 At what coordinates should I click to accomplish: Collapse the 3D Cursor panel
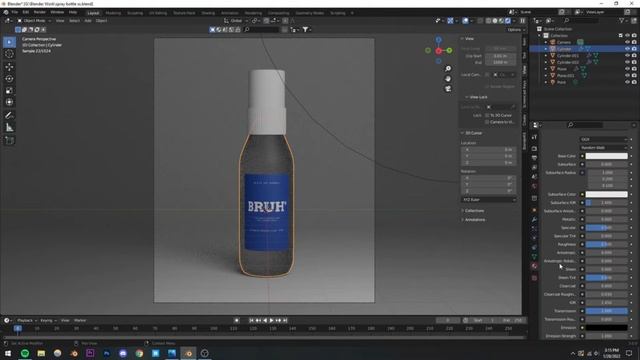472,133
